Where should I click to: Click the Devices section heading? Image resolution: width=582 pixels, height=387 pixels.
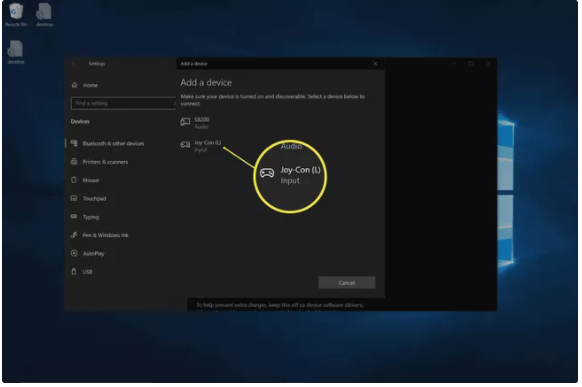[x=80, y=122]
